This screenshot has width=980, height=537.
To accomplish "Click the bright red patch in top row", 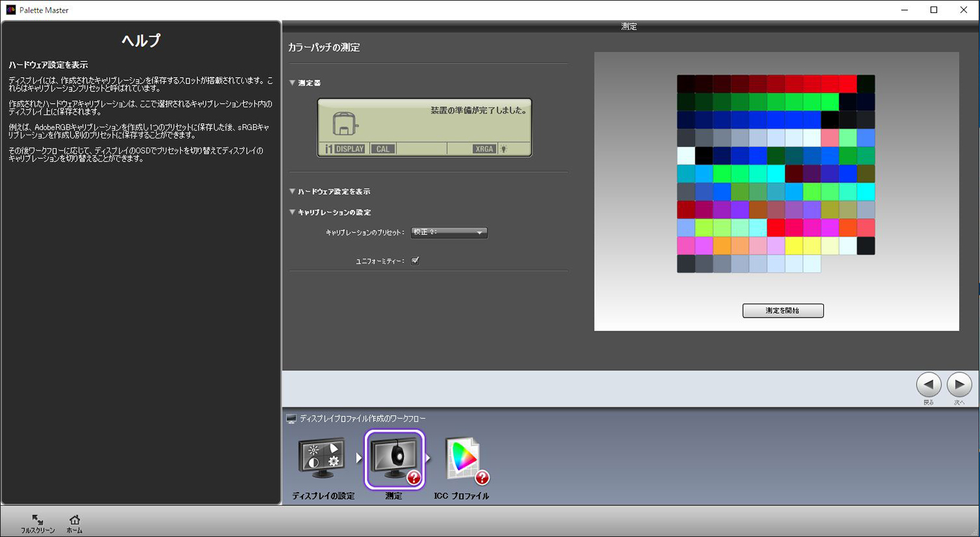I will (847, 84).
